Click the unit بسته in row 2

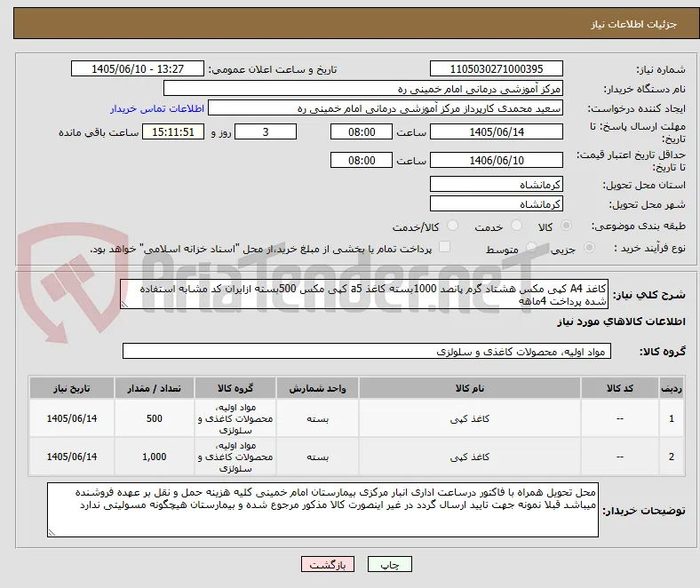point(317,457)
